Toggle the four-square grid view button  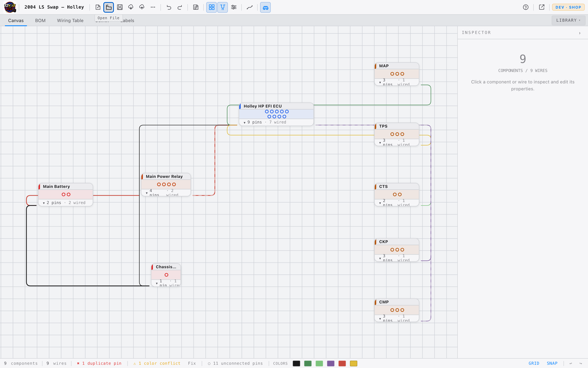pos(212,7)
